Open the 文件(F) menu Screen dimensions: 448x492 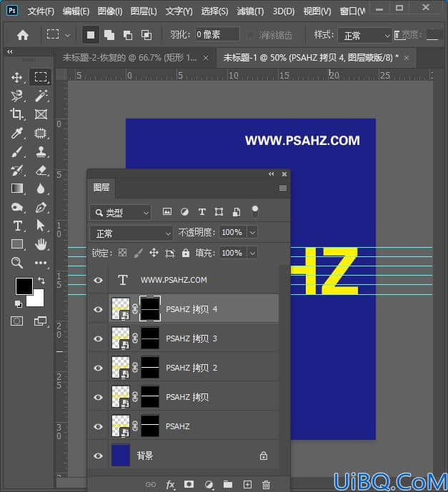pyautogui.click(x=41, y=11)
